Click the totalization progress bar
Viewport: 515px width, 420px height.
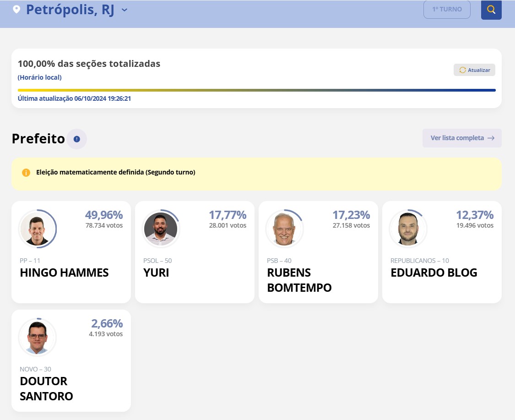pyautogui.click(x=256, y=90)
